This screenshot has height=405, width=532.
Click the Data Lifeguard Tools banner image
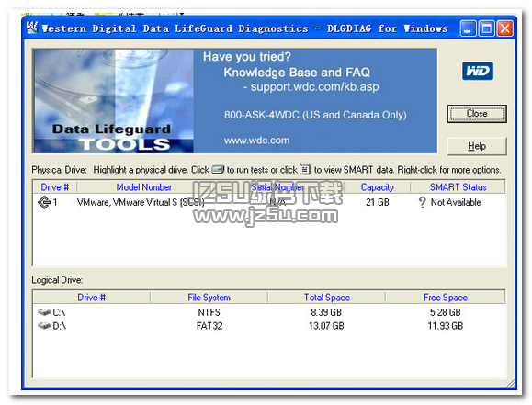(114, 101)
